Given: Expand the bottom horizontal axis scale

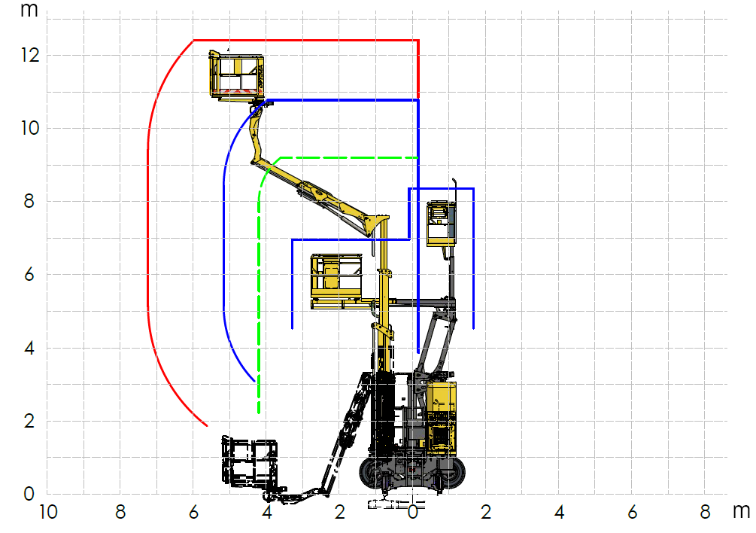Looking at the screenshot, I should (x=376, y=510).
